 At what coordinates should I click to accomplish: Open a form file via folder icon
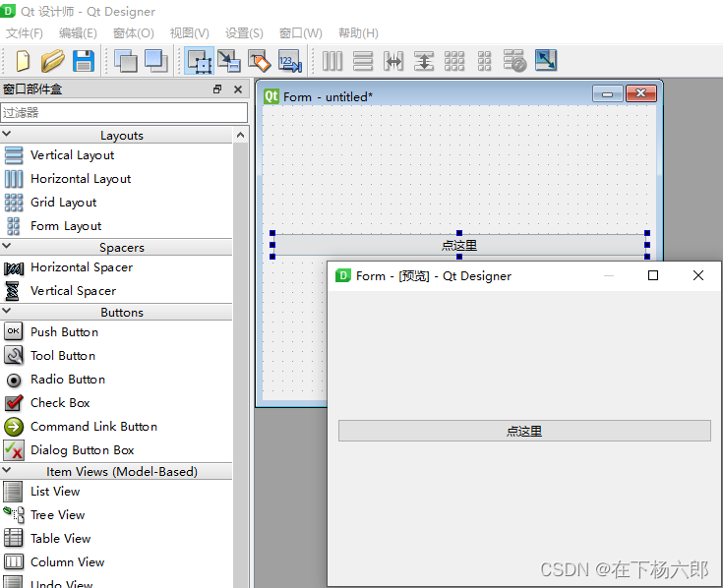click(53, 61)
